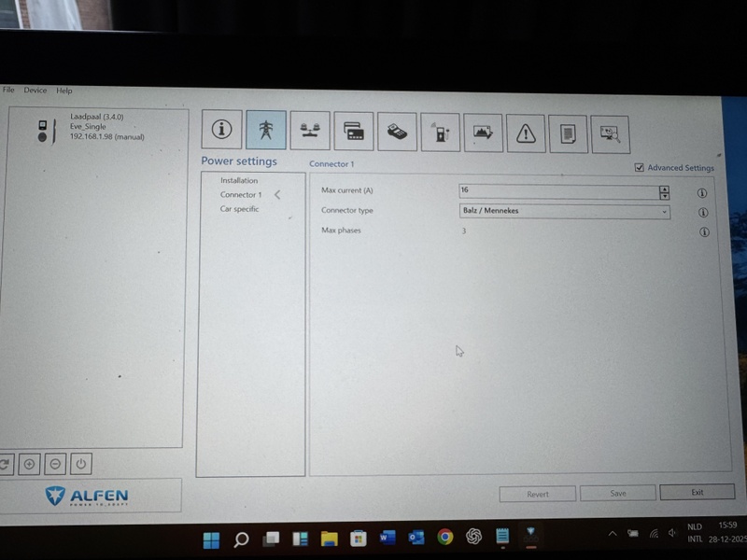The height and width of the screenshot is (560, 747).
Task: Open the log document icon in toolbar
Action: coord(567,131)
